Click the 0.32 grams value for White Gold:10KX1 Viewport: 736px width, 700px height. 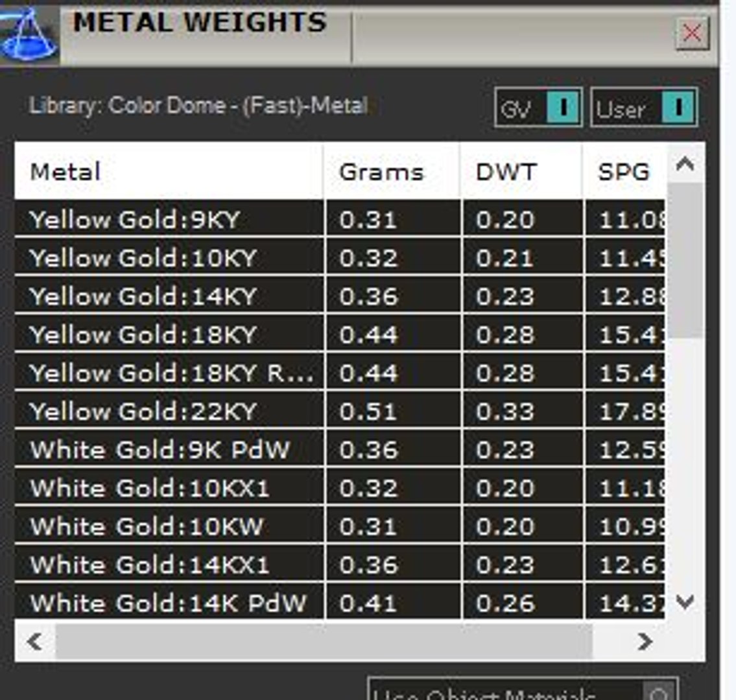click(x=368, y=488)
